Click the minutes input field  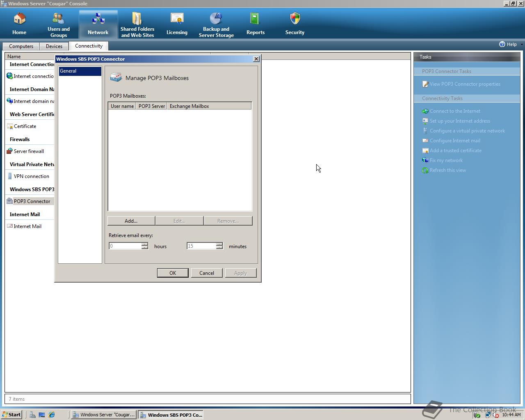coord(201,246)
